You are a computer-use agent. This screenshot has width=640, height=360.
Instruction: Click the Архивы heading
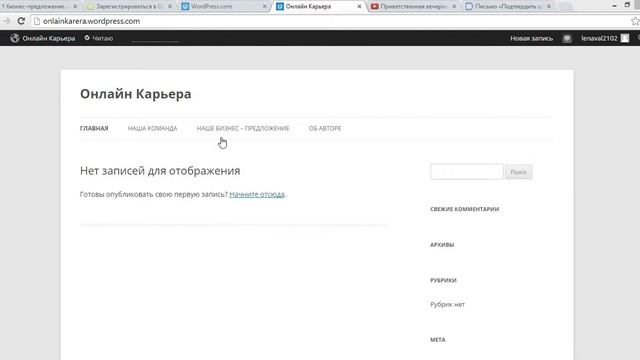coord(442,245)
